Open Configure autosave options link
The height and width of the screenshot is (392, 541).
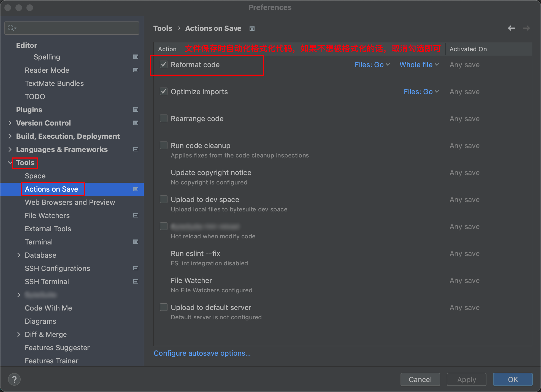(x=202, y=353)
